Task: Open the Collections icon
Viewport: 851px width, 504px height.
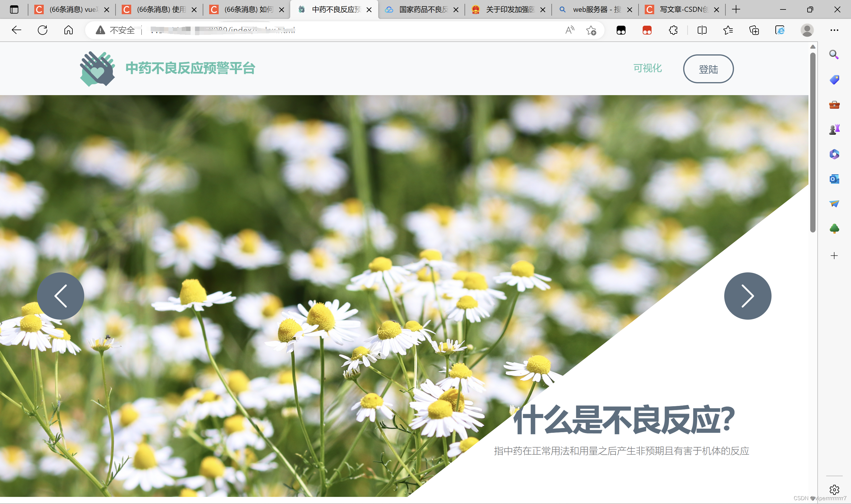Action: pyautogui.click(x=754, y=30)
